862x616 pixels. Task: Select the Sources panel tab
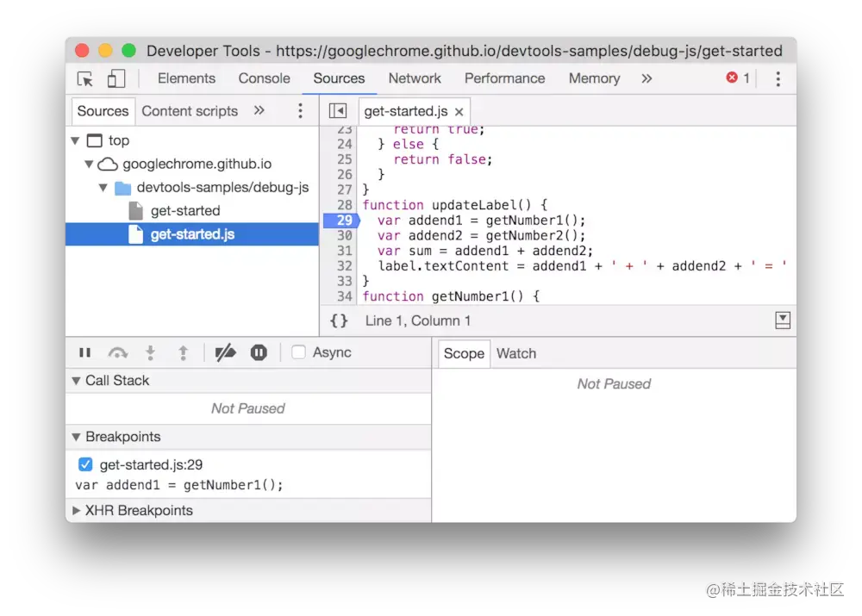(x=339, y=78)
